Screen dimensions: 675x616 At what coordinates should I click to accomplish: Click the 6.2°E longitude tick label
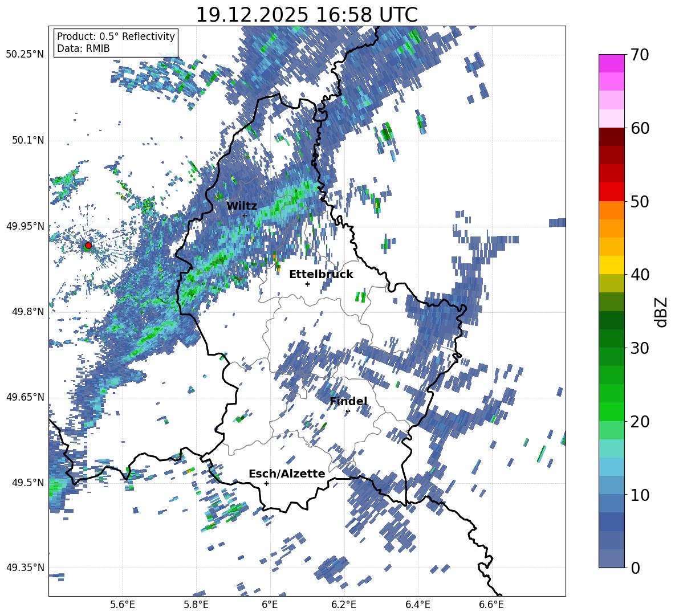pyautogui.click(x=344, y=604)
